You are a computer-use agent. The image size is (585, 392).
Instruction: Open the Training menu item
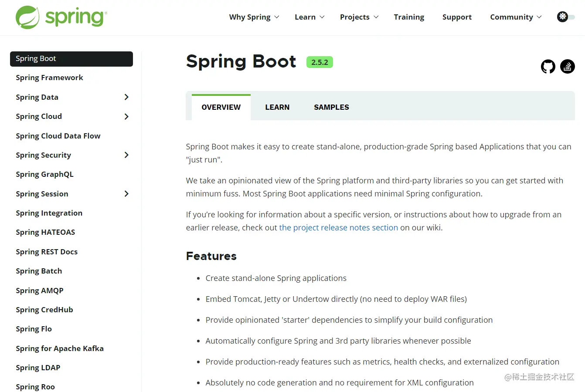tap(409, 17)
